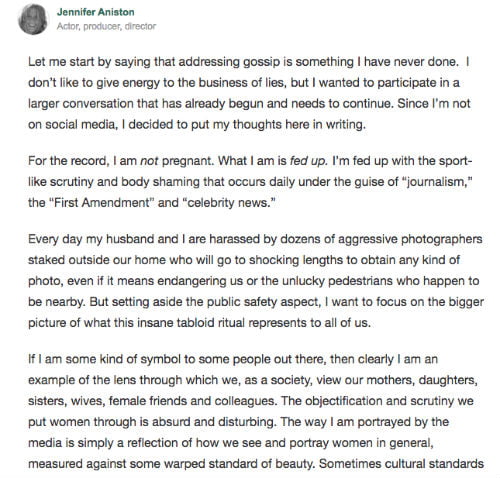The height and width of the screenshot is (478, 500).
Task: Click the quoted word “journalism,”
Action: [x=437, y=182]
